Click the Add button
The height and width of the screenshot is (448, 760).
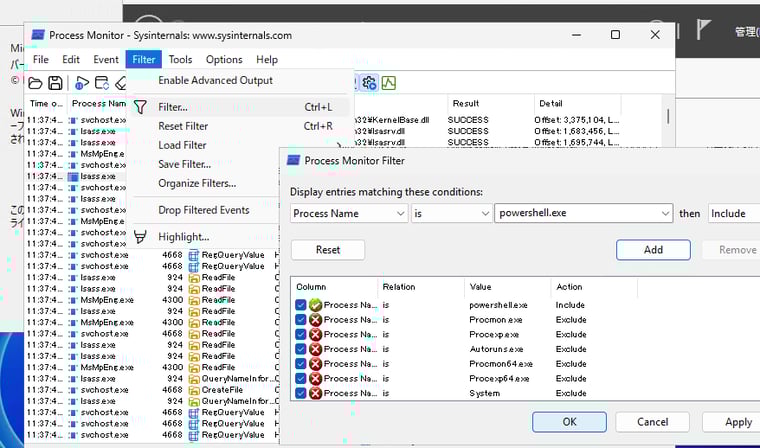[653, 250]
